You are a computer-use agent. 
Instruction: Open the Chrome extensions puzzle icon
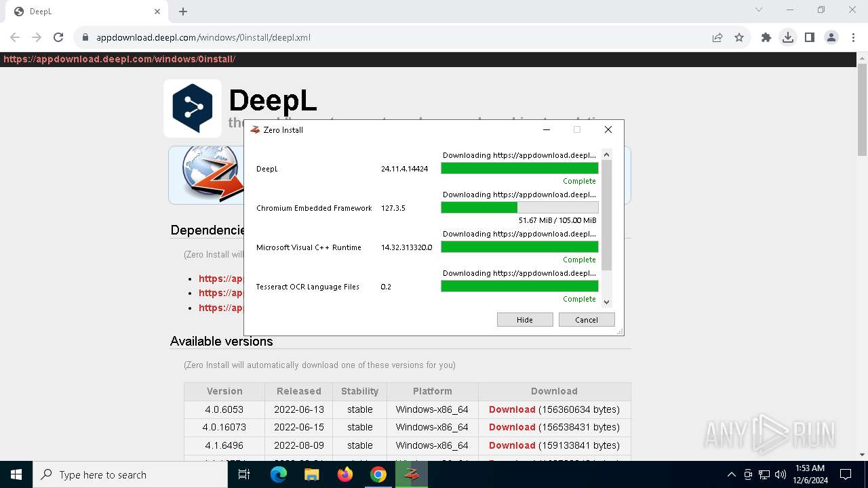pos(766,37)
